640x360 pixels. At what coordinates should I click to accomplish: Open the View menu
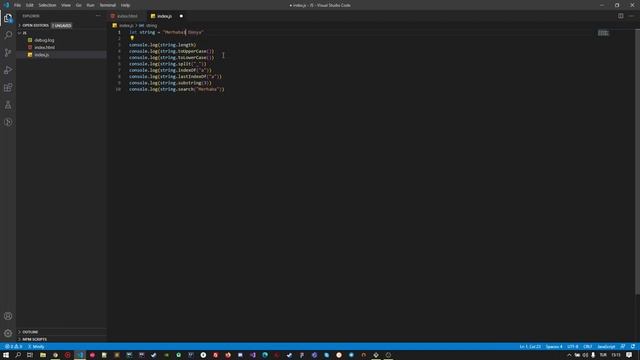[x=66, y=5]
